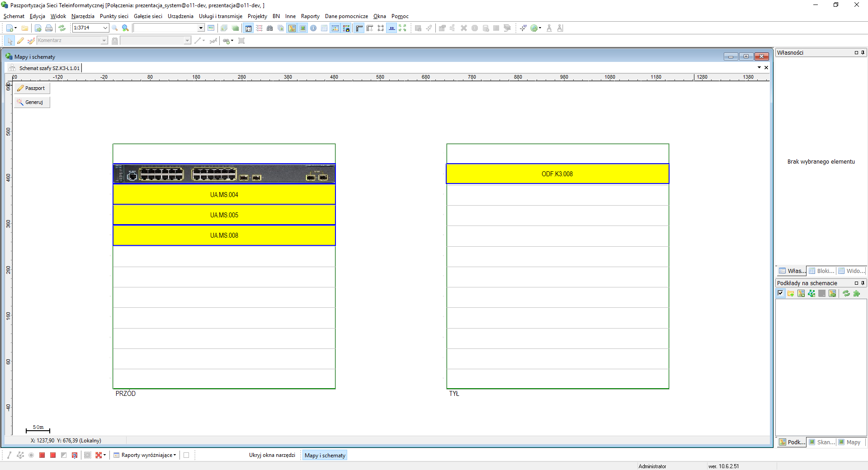868x470 pixels.
Task: Click the binoculars search icon
Action: point(270,28)
